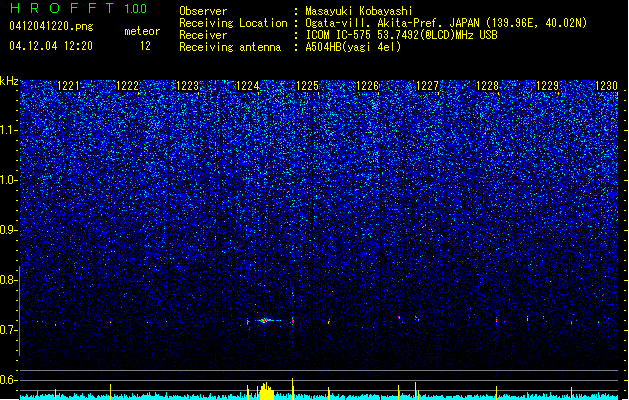
Task: Click the Receiving Location label
Action: (x=233, y=23)
